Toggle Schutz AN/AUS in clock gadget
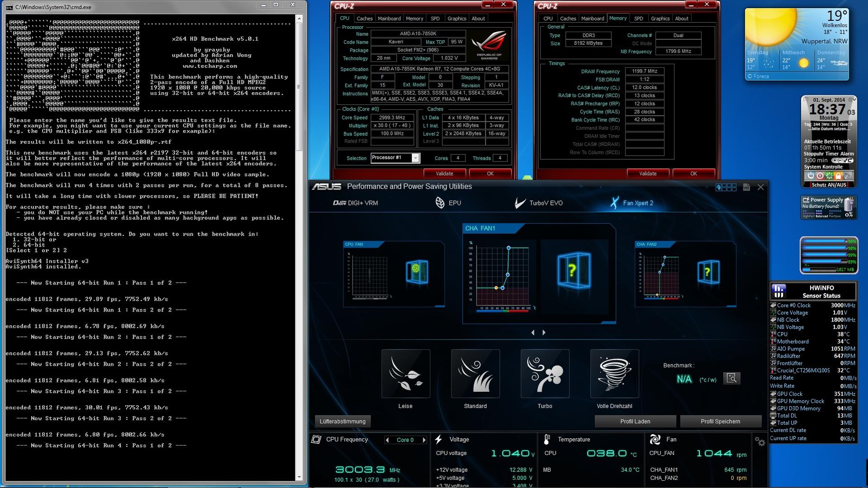The height and width of the screenshot is (488, 868). point(829,185)
